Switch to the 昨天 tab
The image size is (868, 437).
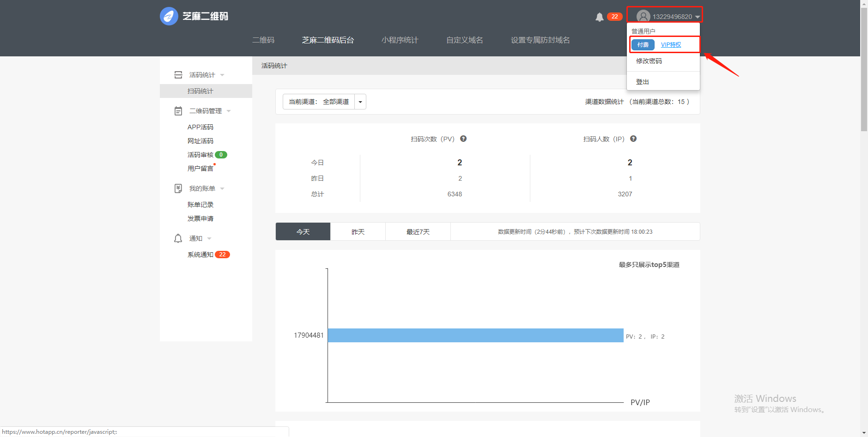pyautogui.click(x=358, y=232)
